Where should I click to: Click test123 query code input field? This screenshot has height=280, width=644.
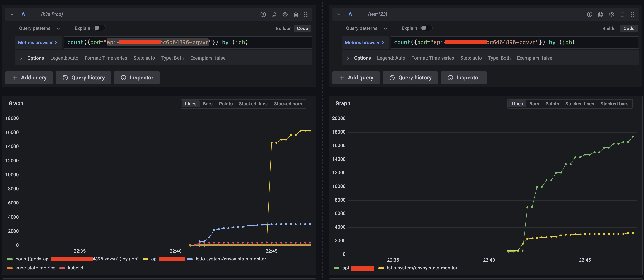[514, 42]
